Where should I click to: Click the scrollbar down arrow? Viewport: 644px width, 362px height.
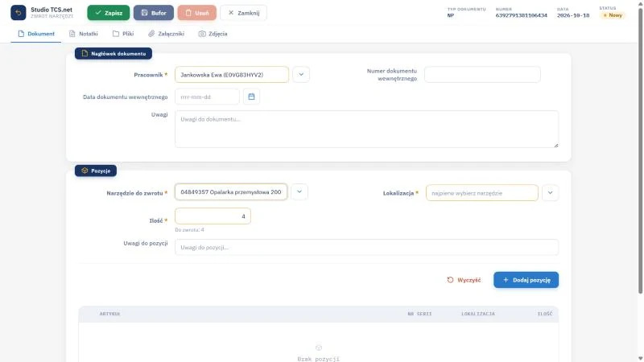point(640,359)
